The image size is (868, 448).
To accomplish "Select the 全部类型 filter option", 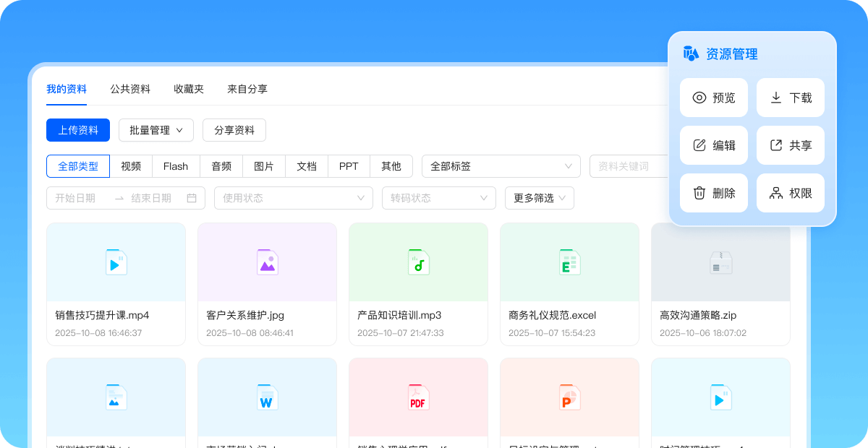I will point(78,166).
